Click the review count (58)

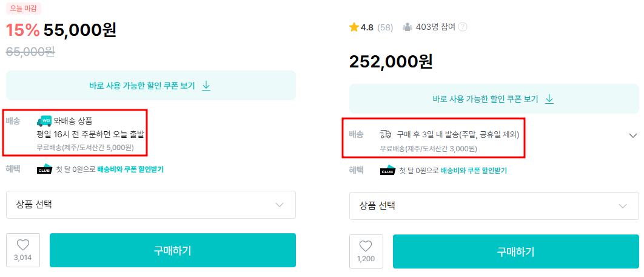(x=385, y=27)
